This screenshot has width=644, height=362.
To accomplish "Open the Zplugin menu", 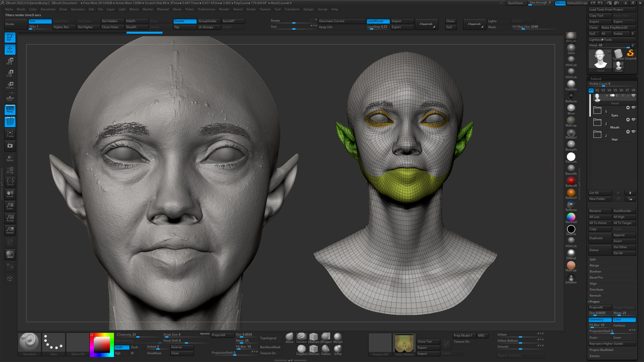I will point(308,9).
